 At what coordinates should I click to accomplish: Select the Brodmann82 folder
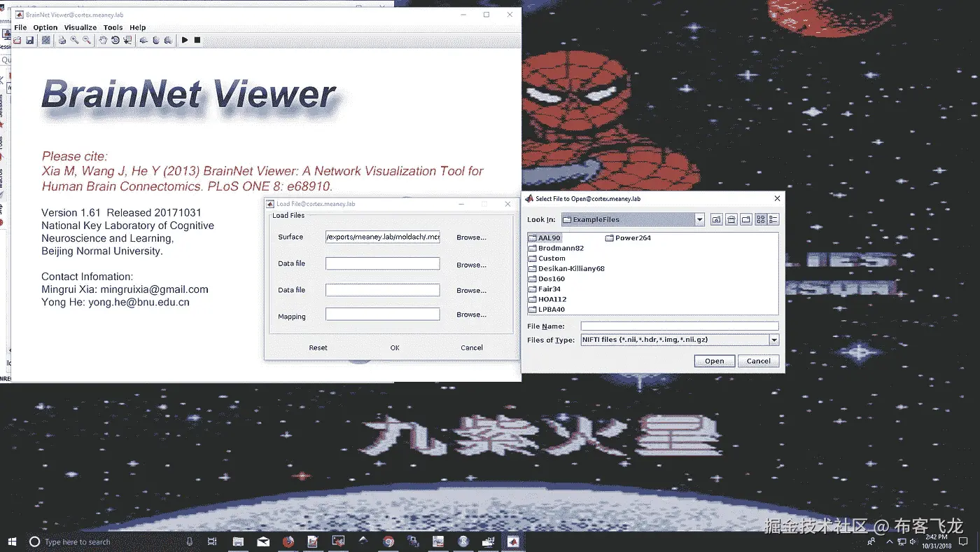[556, 248]
